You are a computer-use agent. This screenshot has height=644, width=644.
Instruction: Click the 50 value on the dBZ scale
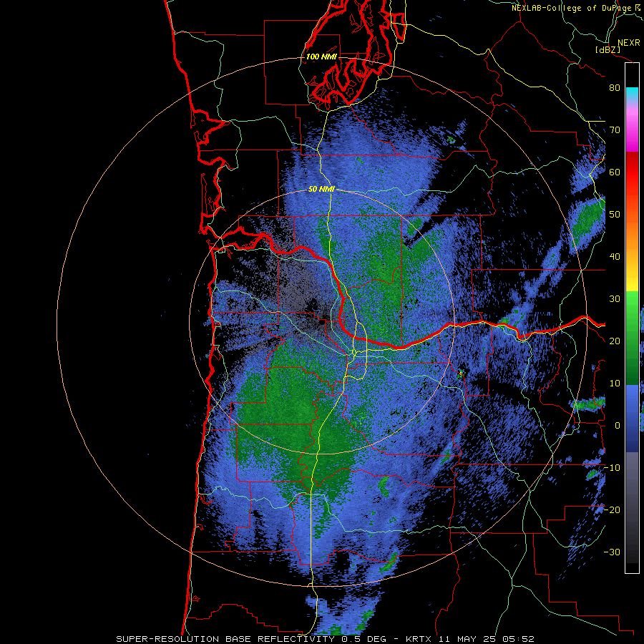(x=615, y=215)
